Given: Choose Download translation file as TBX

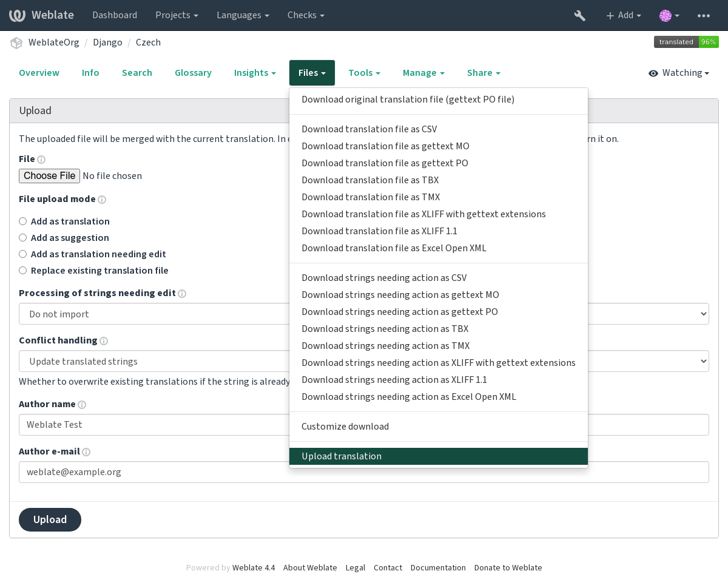Looking at the screenshot, I should (439, 180).
